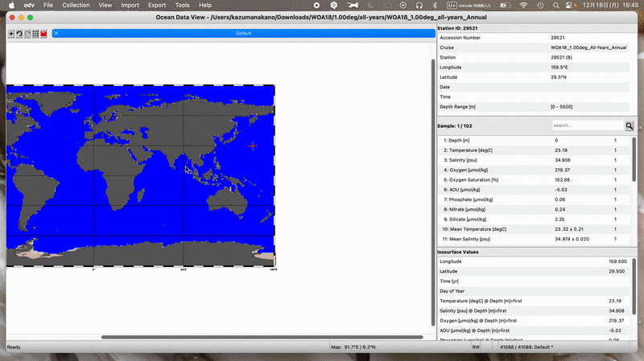Open the Time Machine clock icon
Screen dimensions: 644x361
click(540, 6)
